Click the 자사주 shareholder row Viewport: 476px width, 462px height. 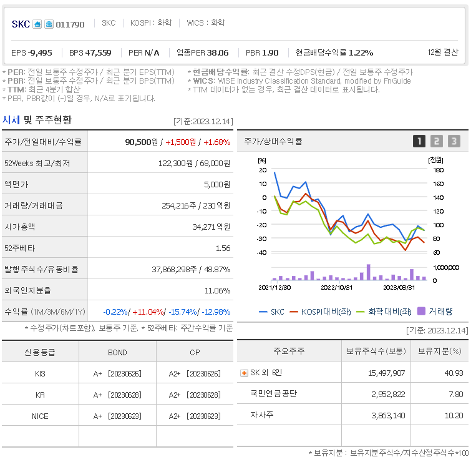pyautogui.click(x=352, y=415)
